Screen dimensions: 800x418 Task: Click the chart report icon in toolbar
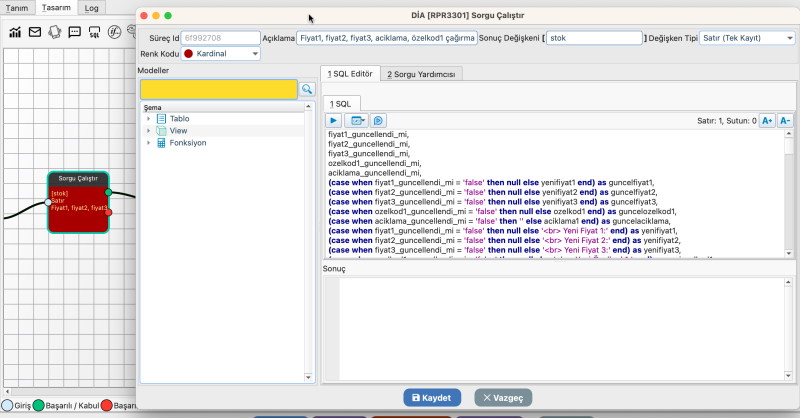15,32
